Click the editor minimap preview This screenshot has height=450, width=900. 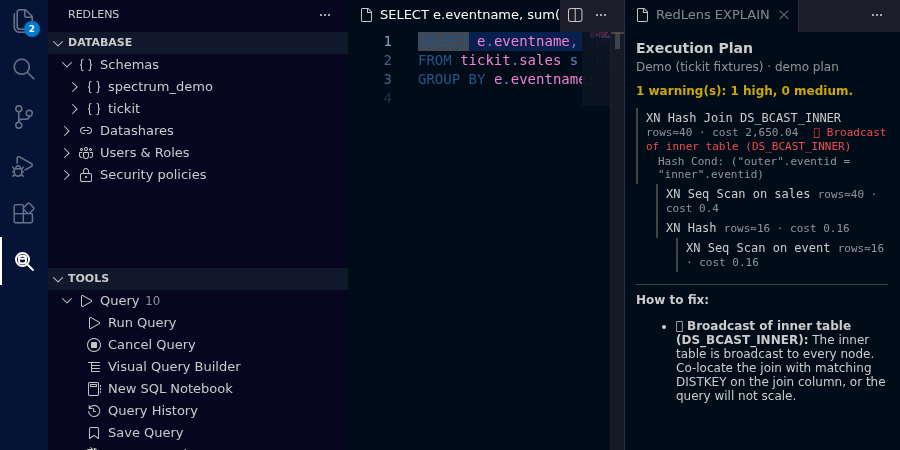pos(599,36)
